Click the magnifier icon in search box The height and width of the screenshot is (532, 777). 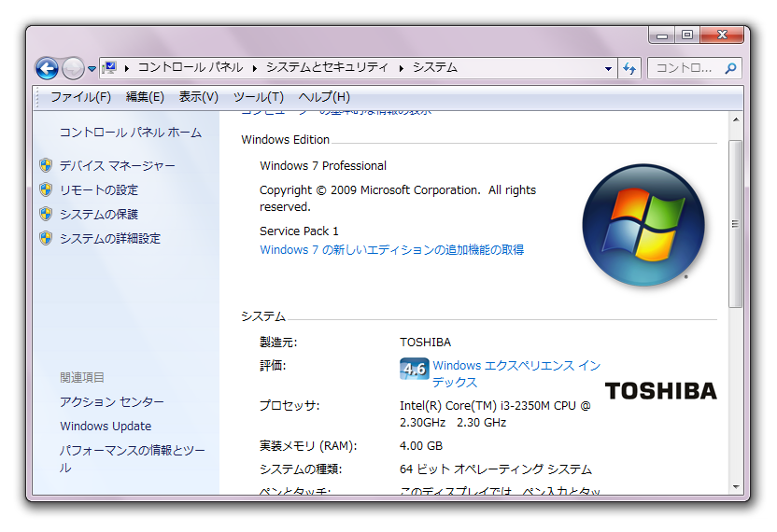point(730,68)
